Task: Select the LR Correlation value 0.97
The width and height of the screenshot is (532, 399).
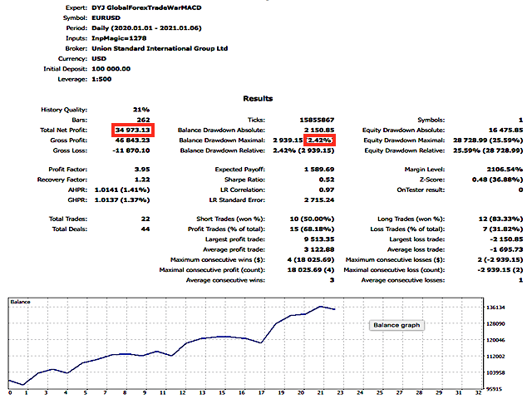Action: (x=327, y=190)
